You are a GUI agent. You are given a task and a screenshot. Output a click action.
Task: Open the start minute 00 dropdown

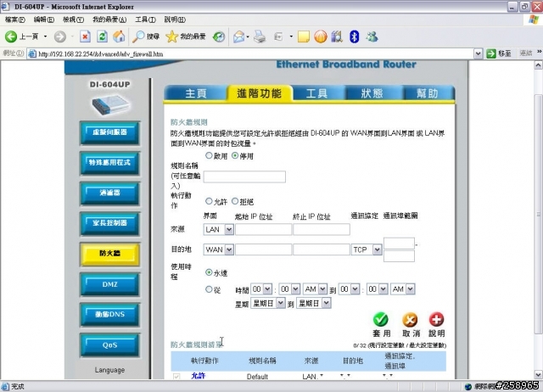click(x=289, y=288)
